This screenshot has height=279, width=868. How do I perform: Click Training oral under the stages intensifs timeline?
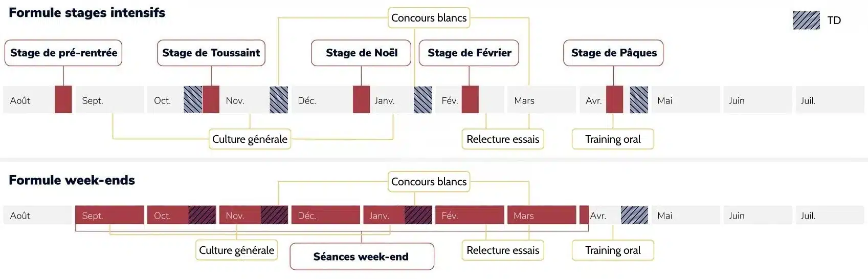[613, 139]
